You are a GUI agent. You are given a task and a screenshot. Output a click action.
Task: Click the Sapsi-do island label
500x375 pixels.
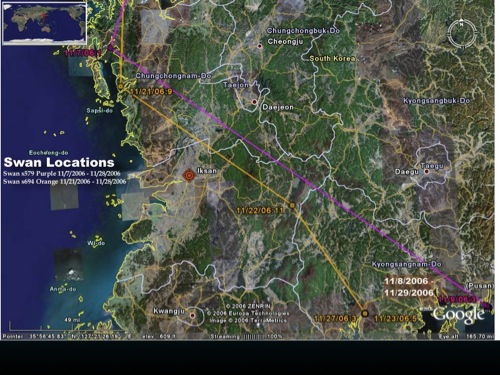pyautogui.click(x=99, y=110)
